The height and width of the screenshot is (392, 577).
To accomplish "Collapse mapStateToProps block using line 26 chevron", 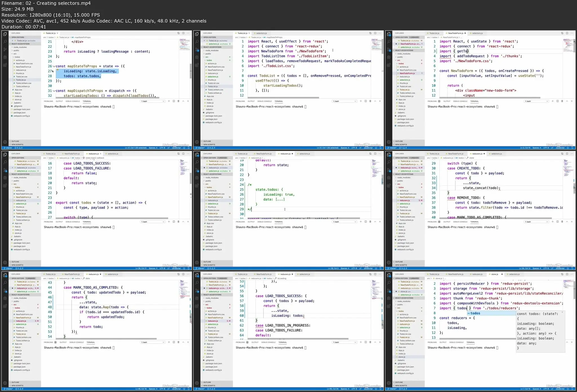I will pyautogui.click(x=54, y=66).
